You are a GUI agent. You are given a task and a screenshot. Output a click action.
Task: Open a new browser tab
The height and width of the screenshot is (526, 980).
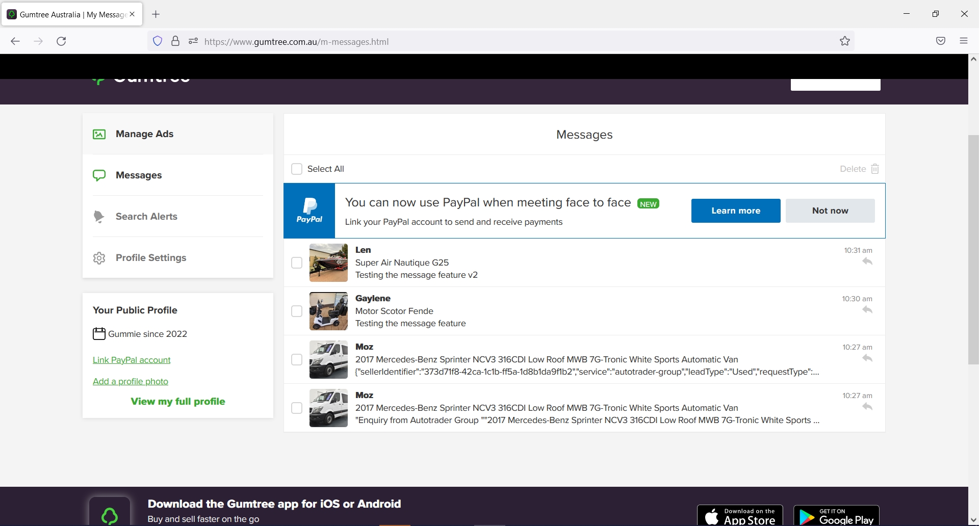pyautogui.click(x=156, y=14)
